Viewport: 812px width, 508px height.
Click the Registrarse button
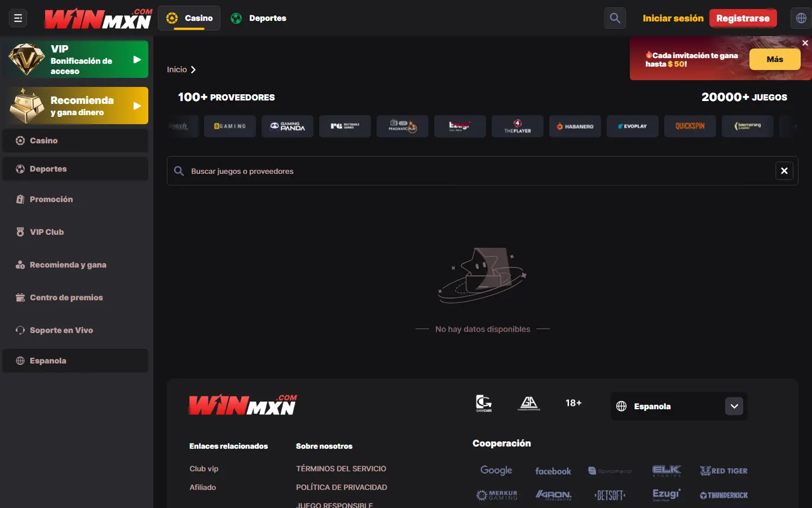point(743,18)
